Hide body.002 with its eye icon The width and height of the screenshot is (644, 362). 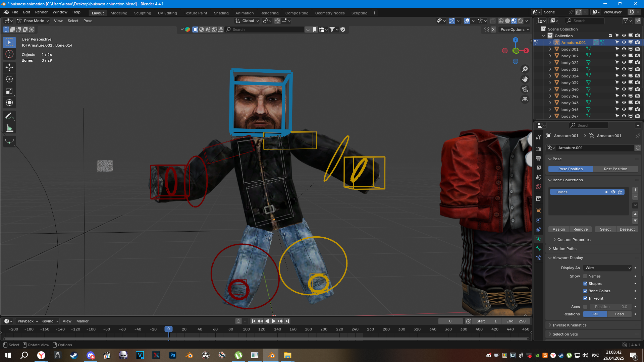(x=624, y=56)
